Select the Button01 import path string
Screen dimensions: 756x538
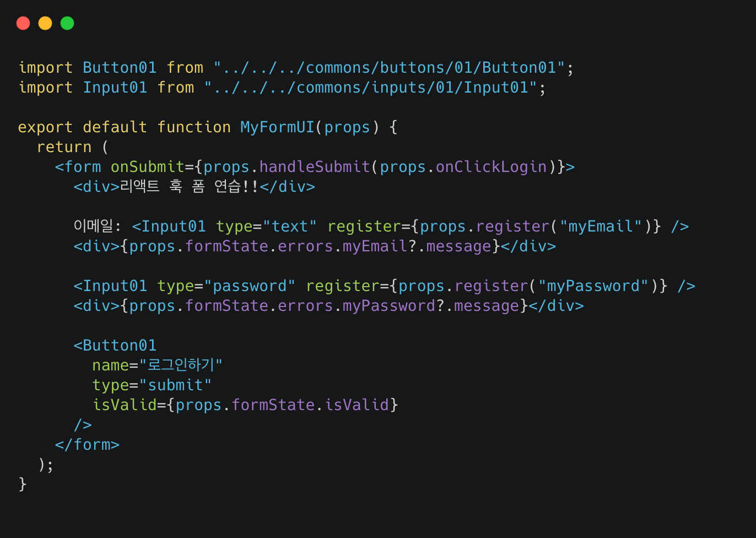click(x=389, y=68)
